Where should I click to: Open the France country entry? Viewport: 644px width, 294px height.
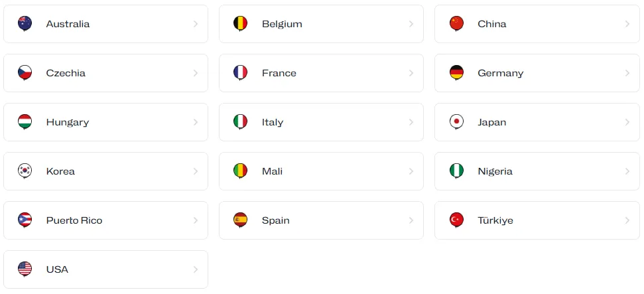tap(279, 73)
